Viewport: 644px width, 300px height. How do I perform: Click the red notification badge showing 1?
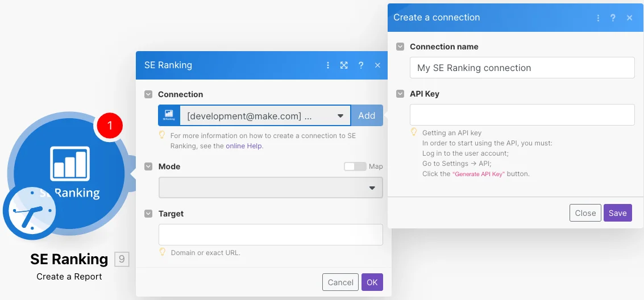[x=110, y=125]
